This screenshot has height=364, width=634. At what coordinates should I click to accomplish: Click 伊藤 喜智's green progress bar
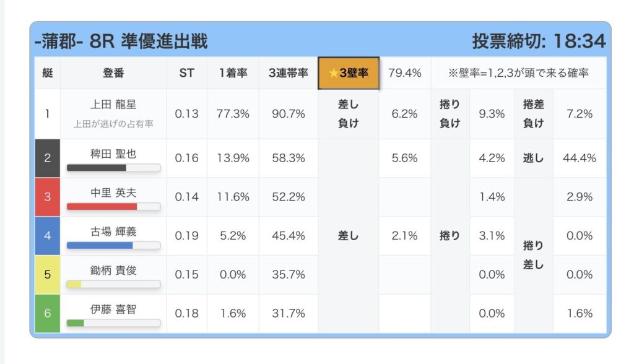click(x=76, y=323)
